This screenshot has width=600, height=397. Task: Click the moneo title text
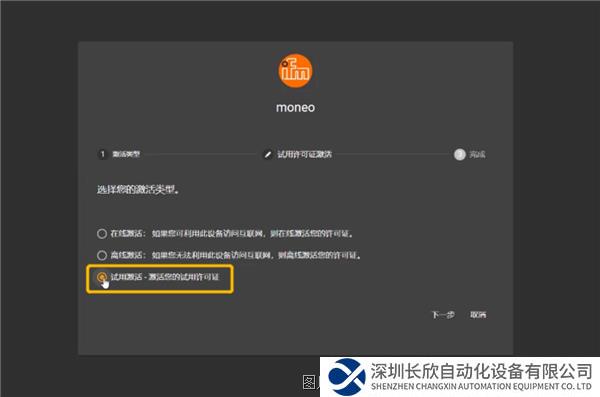(x=295, y=108)
